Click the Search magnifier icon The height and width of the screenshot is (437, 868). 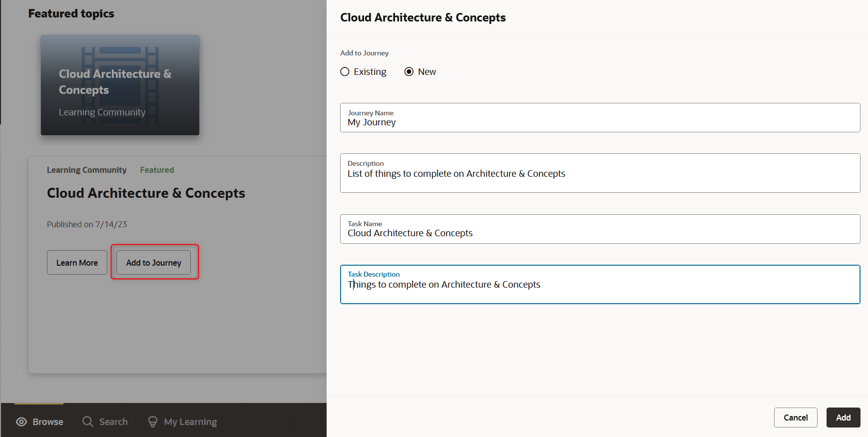tap(88, 422)
